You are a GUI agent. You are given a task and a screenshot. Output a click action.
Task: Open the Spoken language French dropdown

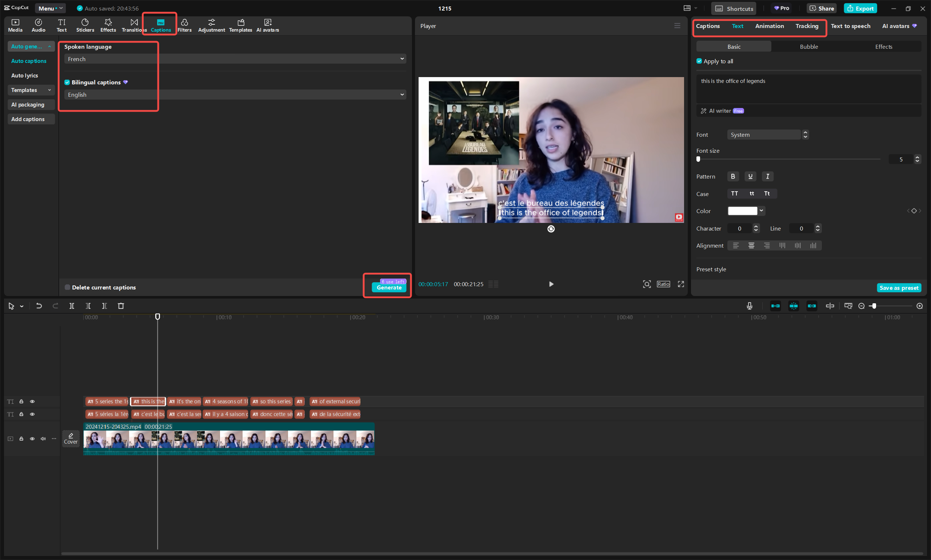click(235, 59)
